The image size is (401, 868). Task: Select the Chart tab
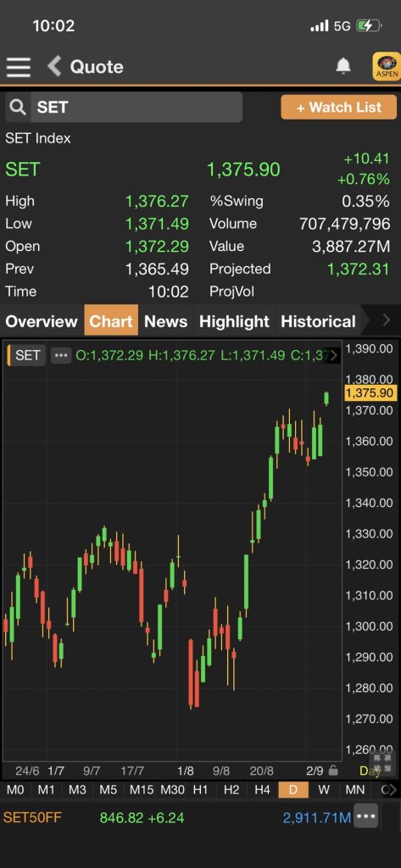[111, 321]
